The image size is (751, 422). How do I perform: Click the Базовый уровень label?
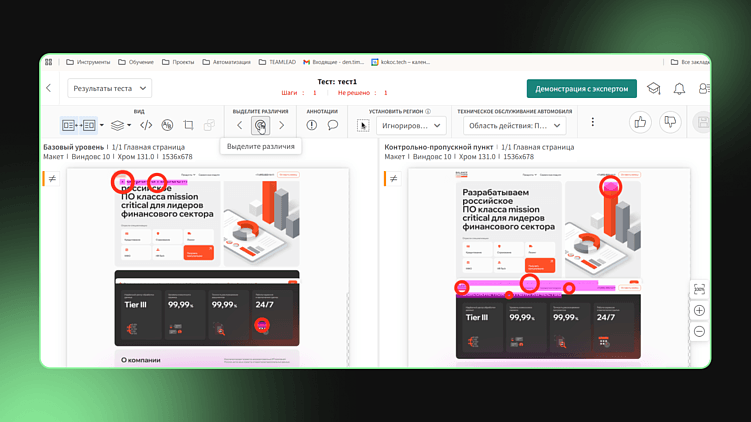pos(73,147)
